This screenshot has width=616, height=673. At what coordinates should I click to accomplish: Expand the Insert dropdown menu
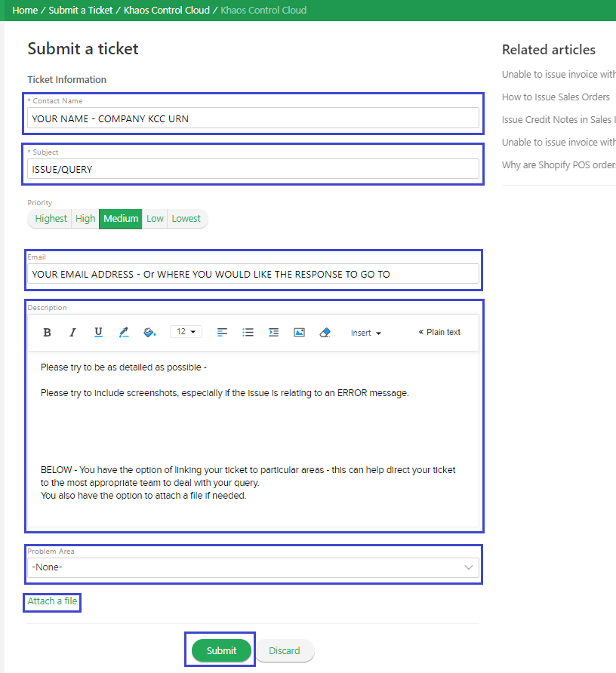[366, 333]
